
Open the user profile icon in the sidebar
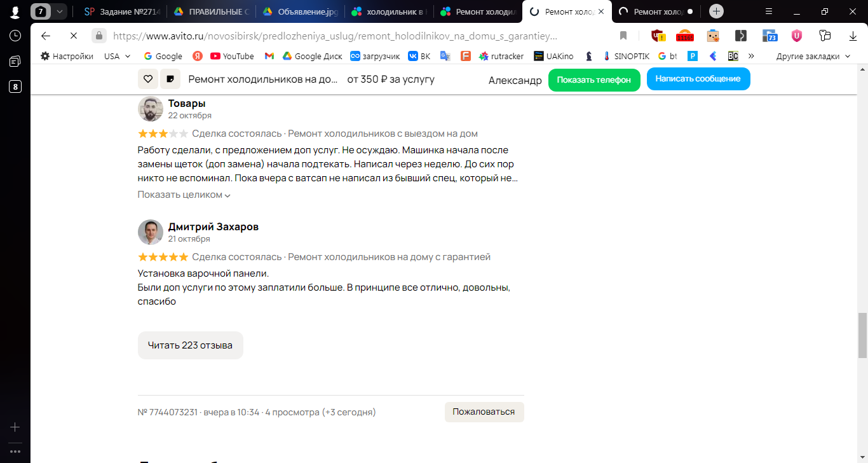tap(15, 11)
